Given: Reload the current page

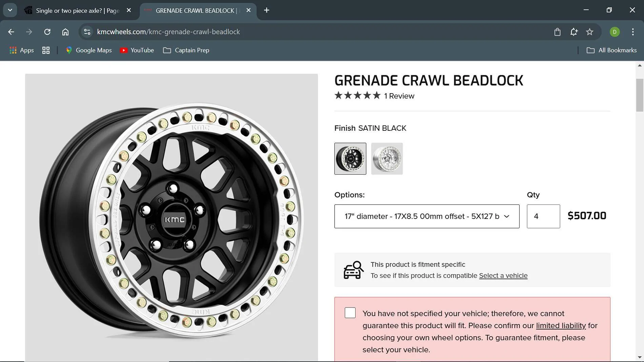Looking at the screenshot, I should [x=47, y=32].
